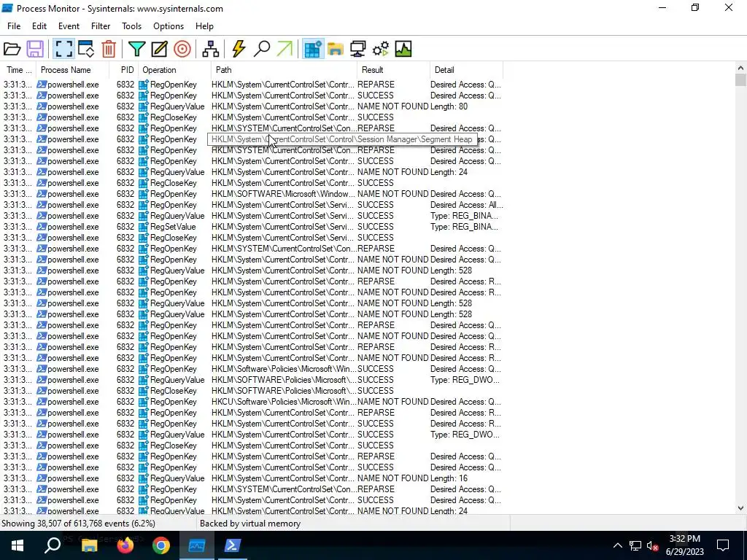Open taskbar Search

coord(53,545)
